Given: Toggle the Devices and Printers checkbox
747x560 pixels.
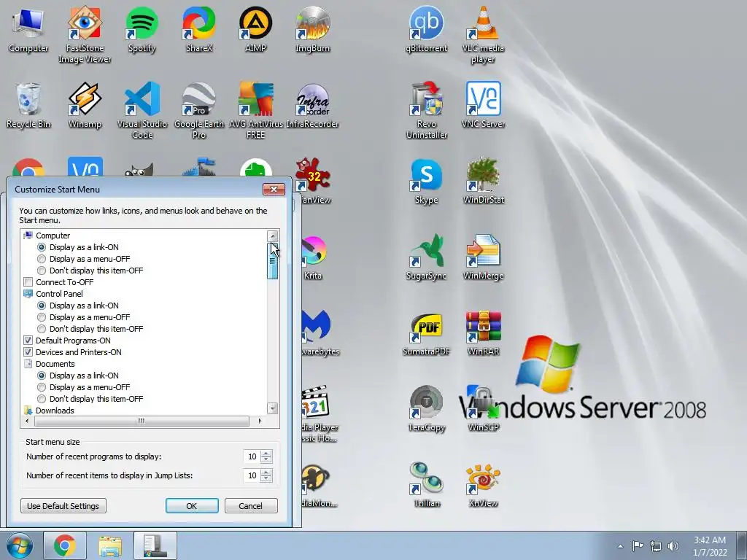Looking at the screenshot, I should tap(28, 352).
